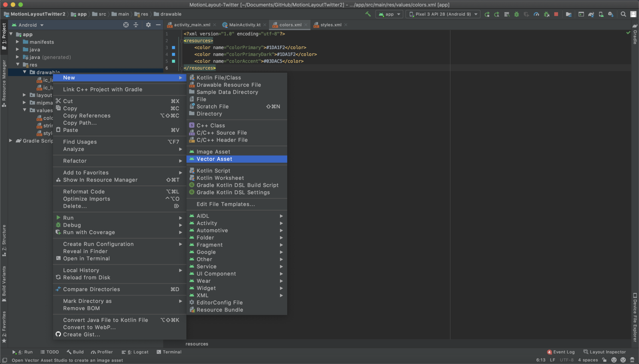
Task: Click the Make Project hammer icon
Action: (x=368, y=14)
